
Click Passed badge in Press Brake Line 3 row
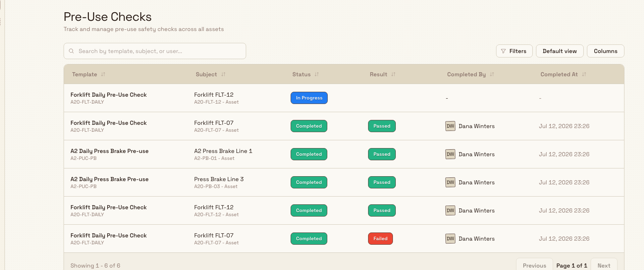382,182
